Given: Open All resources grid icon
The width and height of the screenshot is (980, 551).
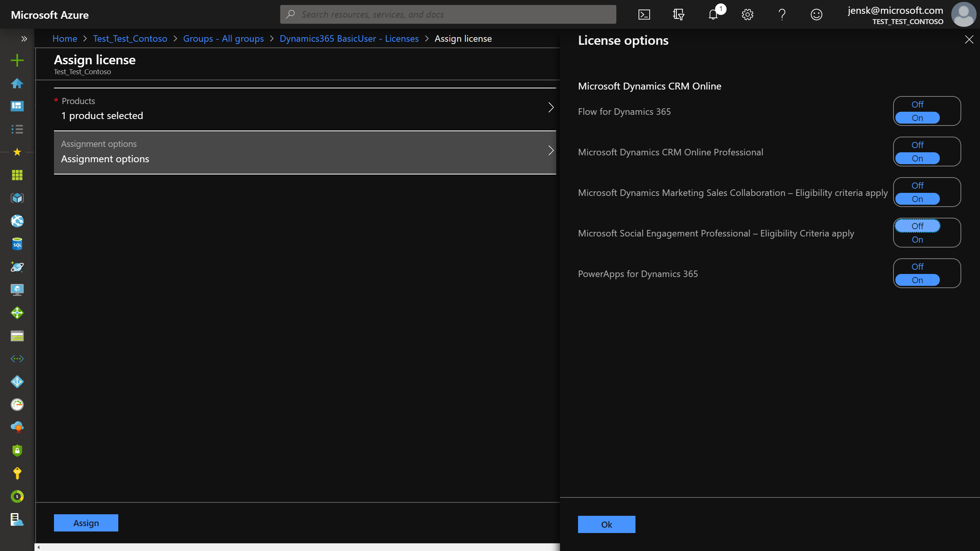Looking at the screenshot, I should (17, 175).
